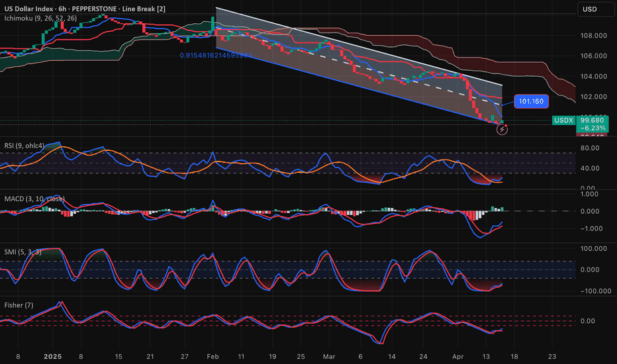Viewport: 617px width, 364px height.
Task: Click the 19 date on time axis
Action: click(272, 357)
